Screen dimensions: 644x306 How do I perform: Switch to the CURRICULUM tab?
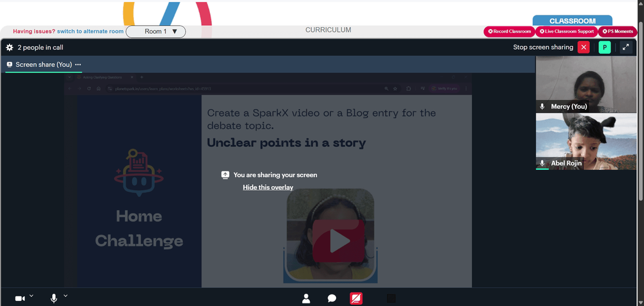[328, 30]
